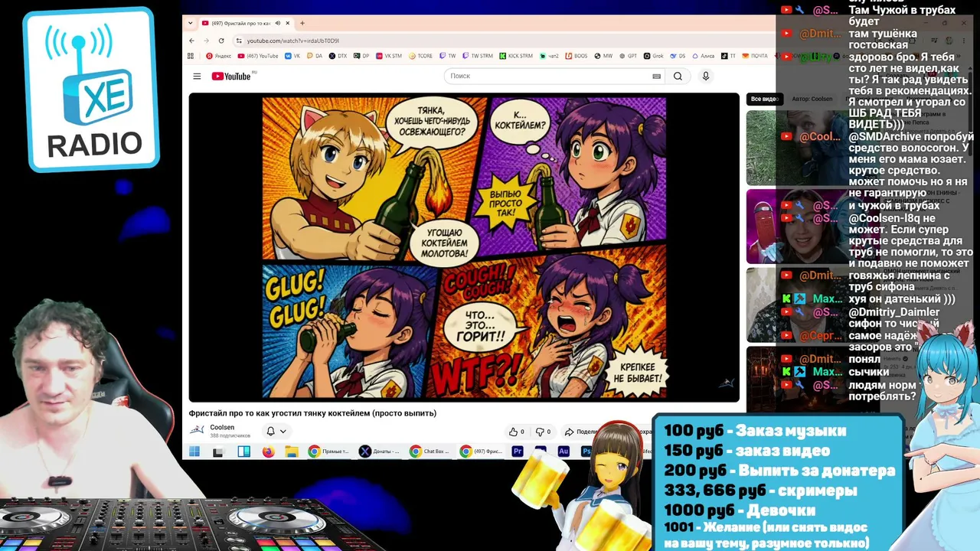Switch to the (497) Фристайл tab

pos(245,23)
